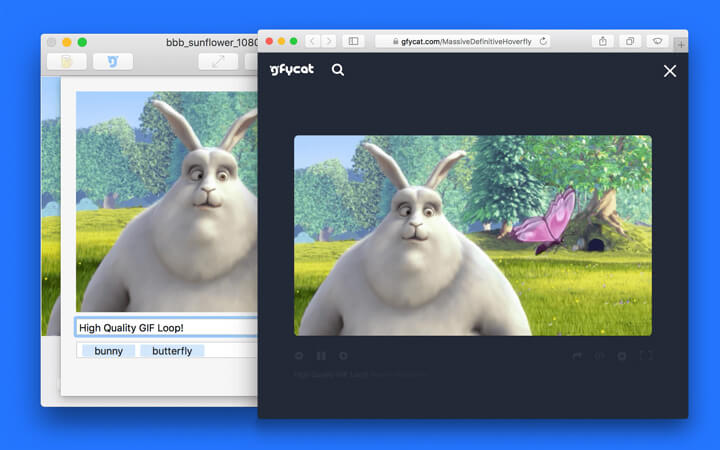
Task: Open the gfycat search magnifier
Action: pos(338,70)
